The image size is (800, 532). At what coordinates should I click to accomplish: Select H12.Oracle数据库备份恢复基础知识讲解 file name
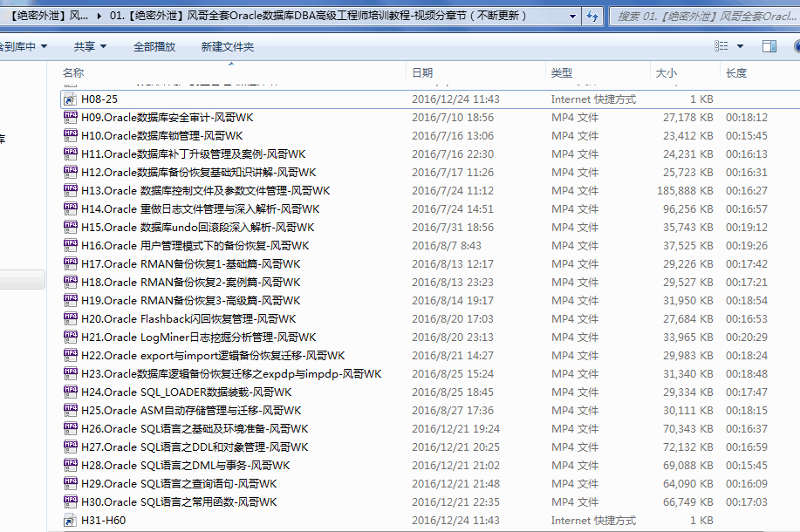pyautogui.click(x=198, y=173)
